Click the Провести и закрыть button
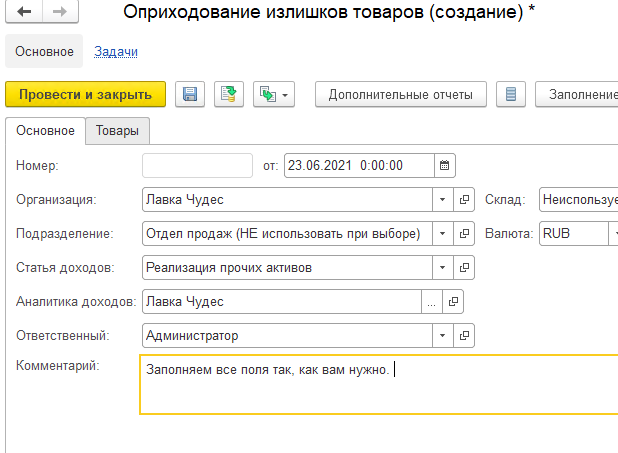This screenshot has width=618, height=453. 86,94
